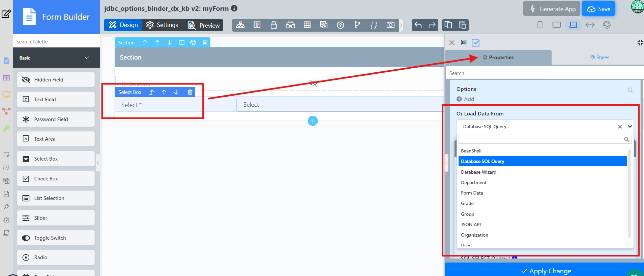
Task: Click the paste clipboard icon
Action: click(x=462, y=25)
